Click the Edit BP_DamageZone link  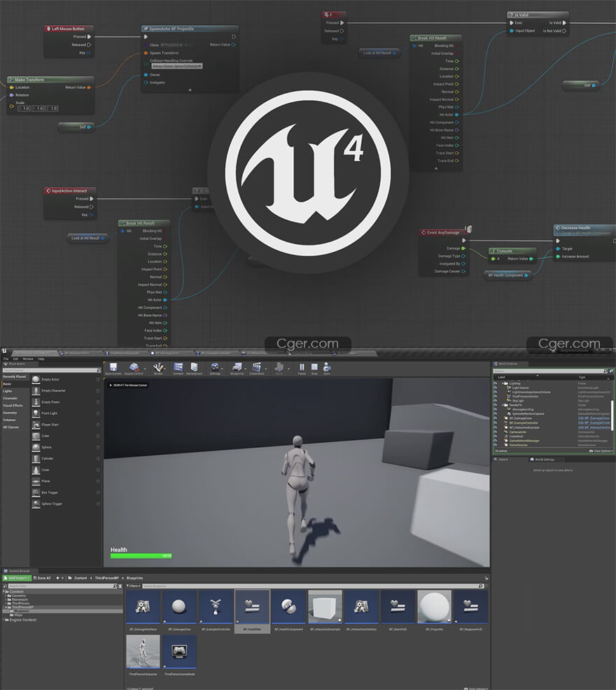point(594,418)
